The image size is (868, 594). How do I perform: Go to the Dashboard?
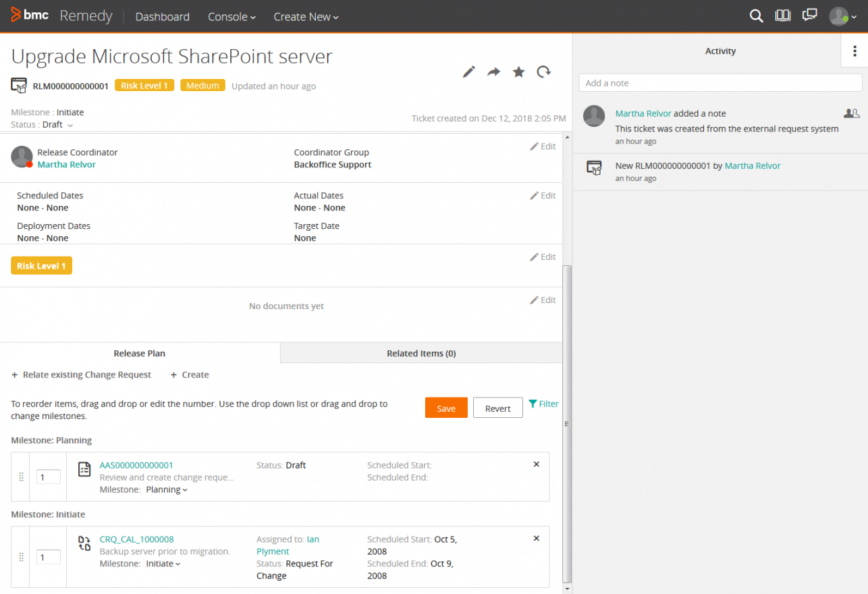click(162, 17)
